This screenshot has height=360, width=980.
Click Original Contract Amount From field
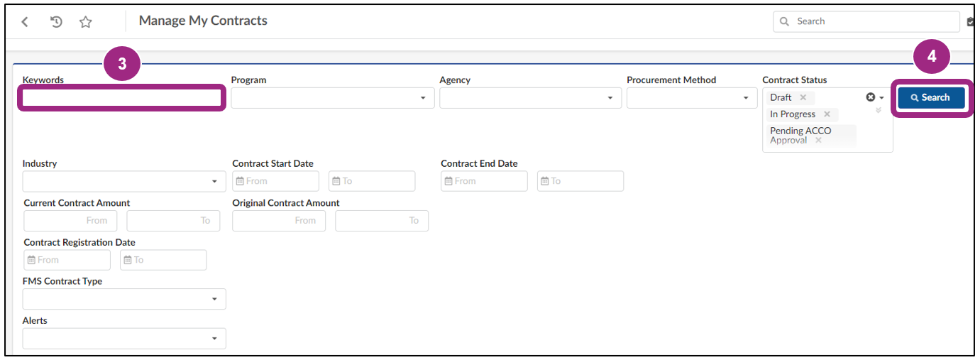279,221
